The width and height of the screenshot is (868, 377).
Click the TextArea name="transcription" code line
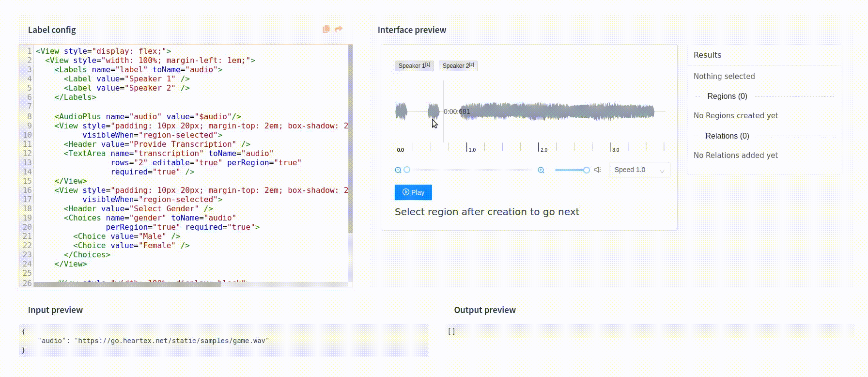coord(169,153)
